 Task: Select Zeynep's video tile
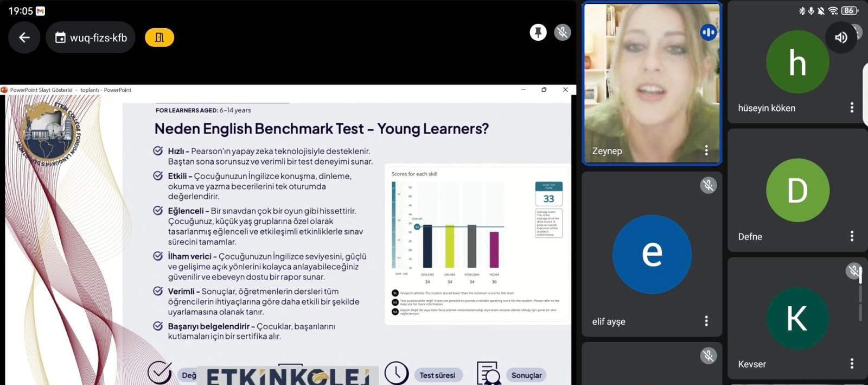651,81
